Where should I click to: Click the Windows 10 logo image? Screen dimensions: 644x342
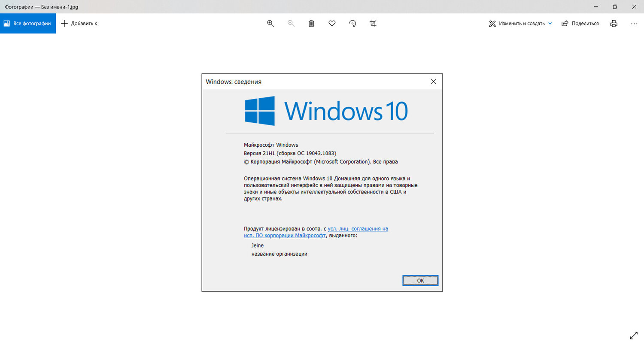326,111
